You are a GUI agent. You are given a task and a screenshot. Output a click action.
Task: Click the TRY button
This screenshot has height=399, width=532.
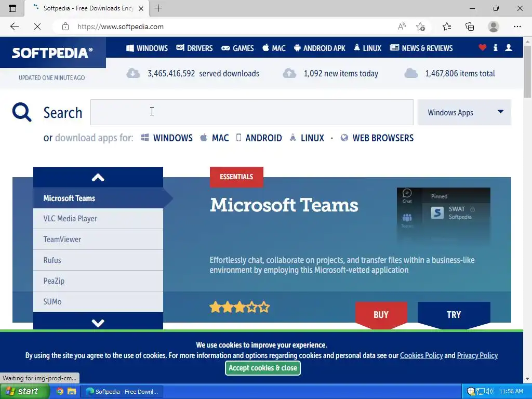coord(454,315)
